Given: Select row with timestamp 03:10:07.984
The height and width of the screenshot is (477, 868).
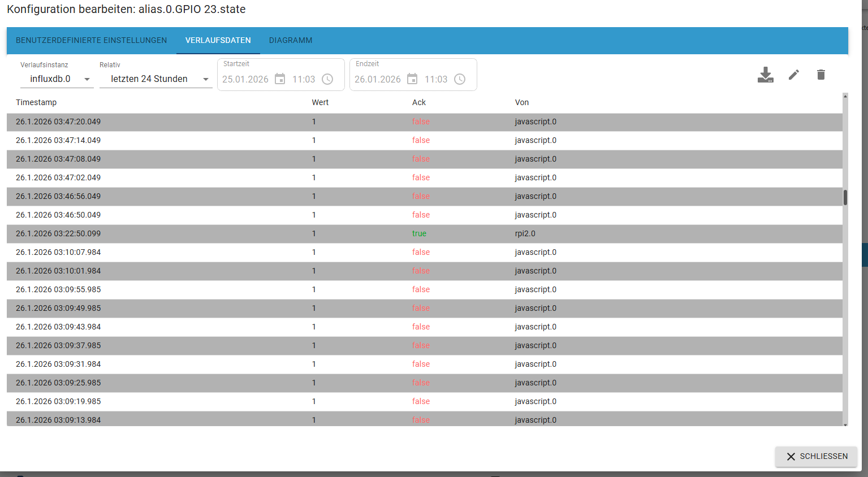Looking at the screenshot, I should (x=425, y=252).
